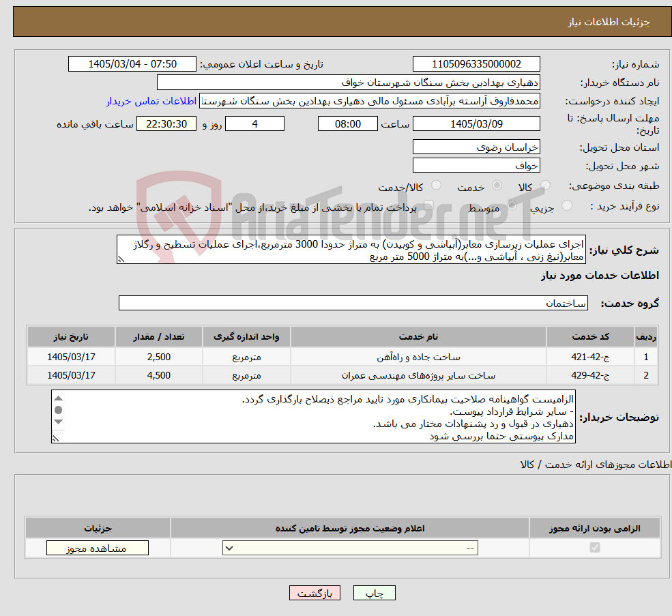
Task: Click the deadline hour field 08:00
Action: (347, 124)
